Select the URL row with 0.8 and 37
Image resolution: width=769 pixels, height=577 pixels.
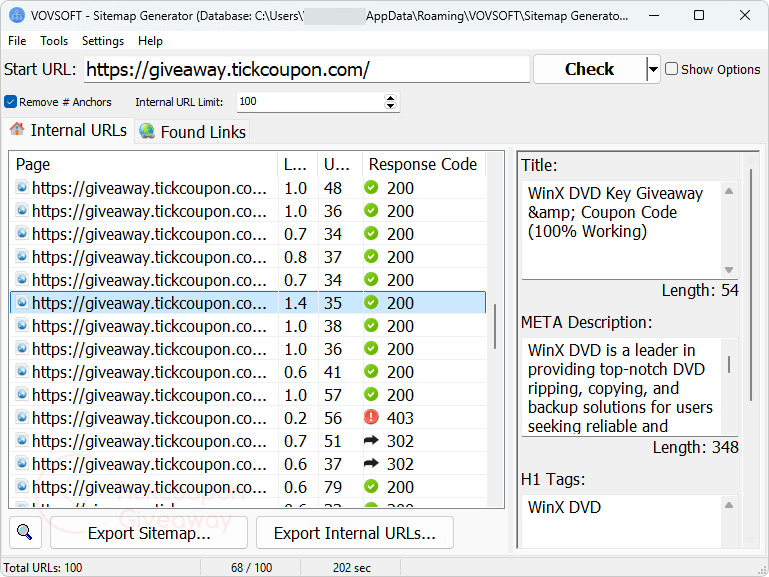pyautogui.click(x=248, y=256)
